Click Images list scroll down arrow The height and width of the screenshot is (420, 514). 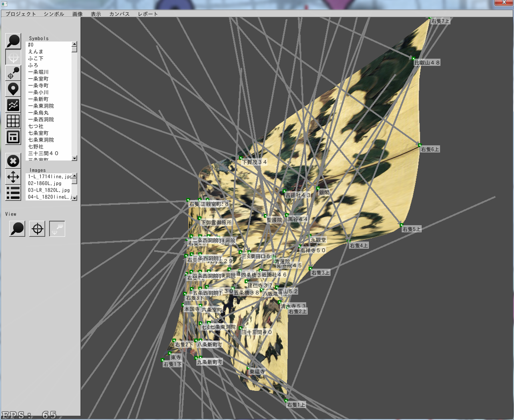(74, 198)
